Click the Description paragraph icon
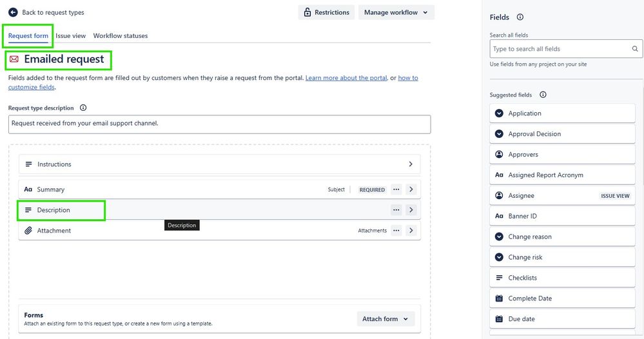Viewport: 644px width, 339px height. (28, 209)
